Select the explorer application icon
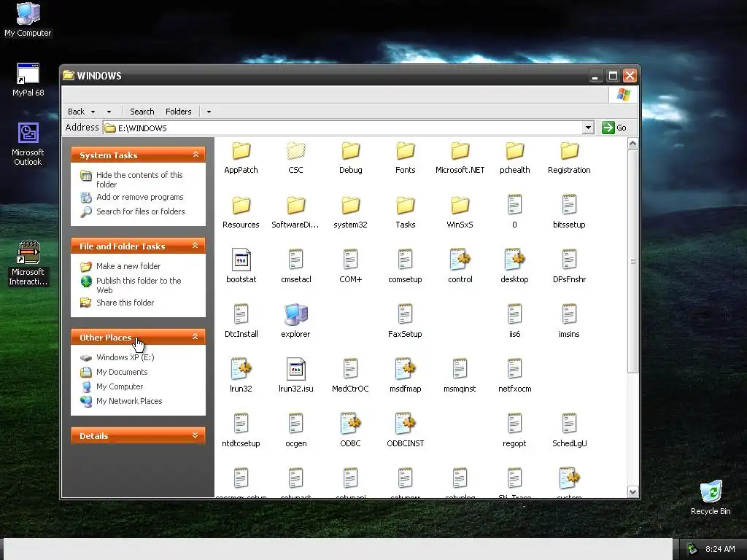The image size is (747, 560). coord(296,315)
